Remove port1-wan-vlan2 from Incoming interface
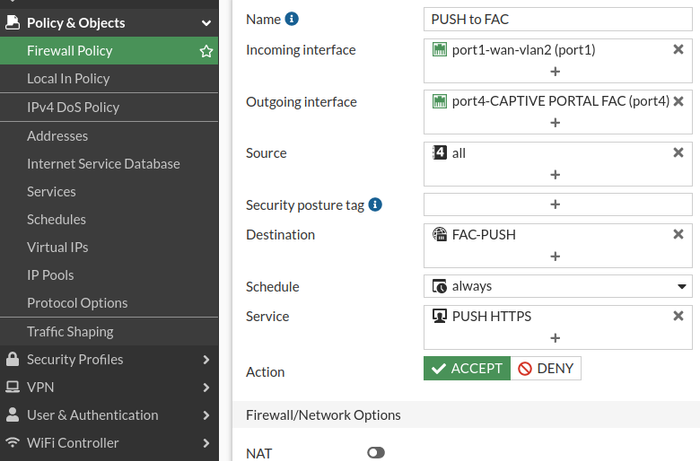This screenshot has height=461, width=700. (x=678, y=50)
